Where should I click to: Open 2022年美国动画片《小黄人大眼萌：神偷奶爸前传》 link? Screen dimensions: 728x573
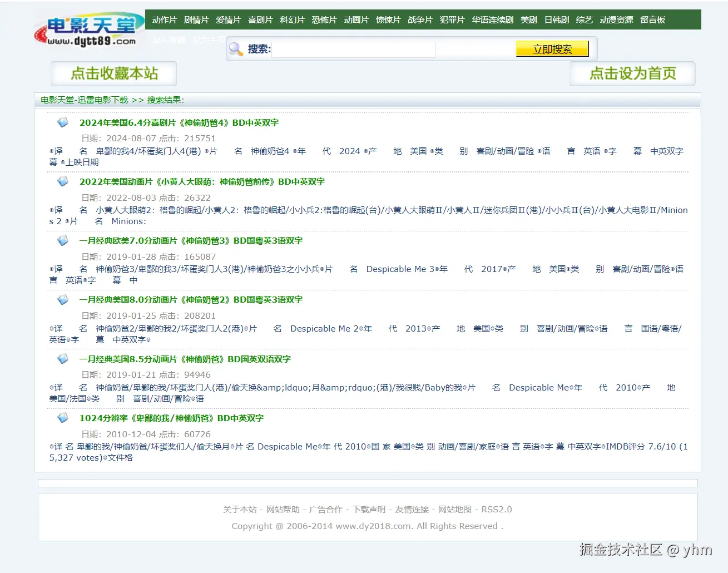point(202,181)
